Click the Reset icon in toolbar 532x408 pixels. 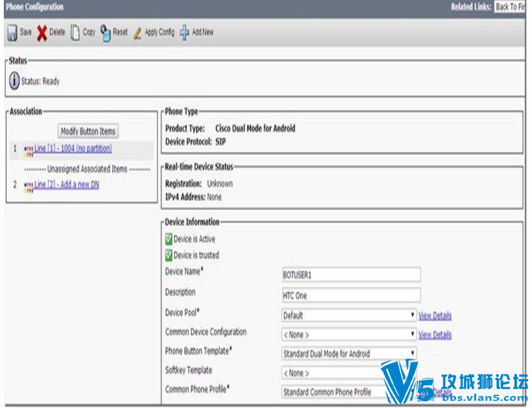click(x=105, y=33)
